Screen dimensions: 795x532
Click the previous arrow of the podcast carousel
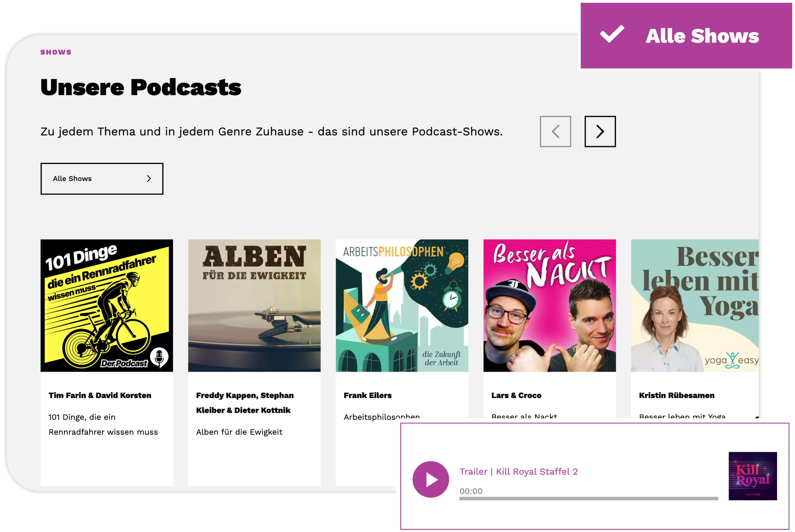tap(555, 132)
